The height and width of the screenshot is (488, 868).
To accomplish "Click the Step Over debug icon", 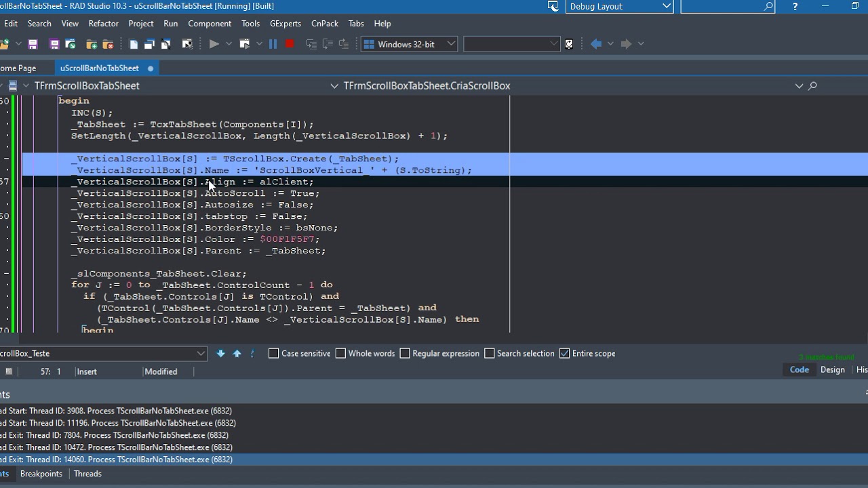I will pyautogui.click(x=328, y=44).
